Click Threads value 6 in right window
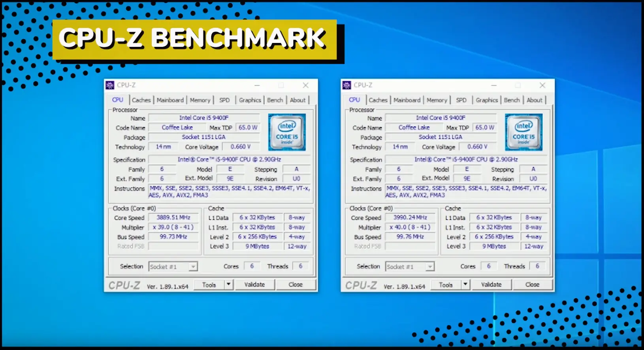 537,266
